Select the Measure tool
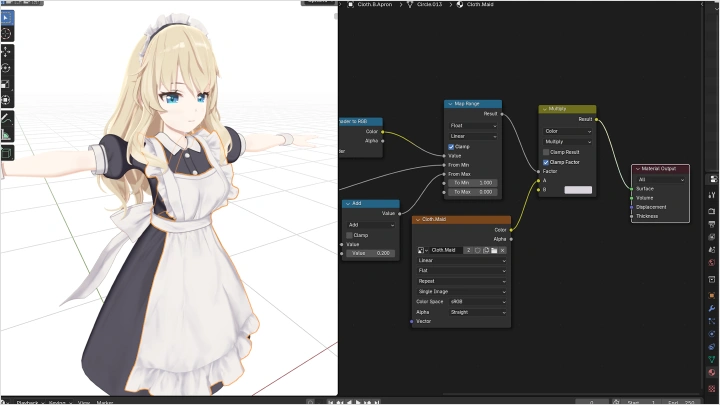 click(x=7, y=135)
